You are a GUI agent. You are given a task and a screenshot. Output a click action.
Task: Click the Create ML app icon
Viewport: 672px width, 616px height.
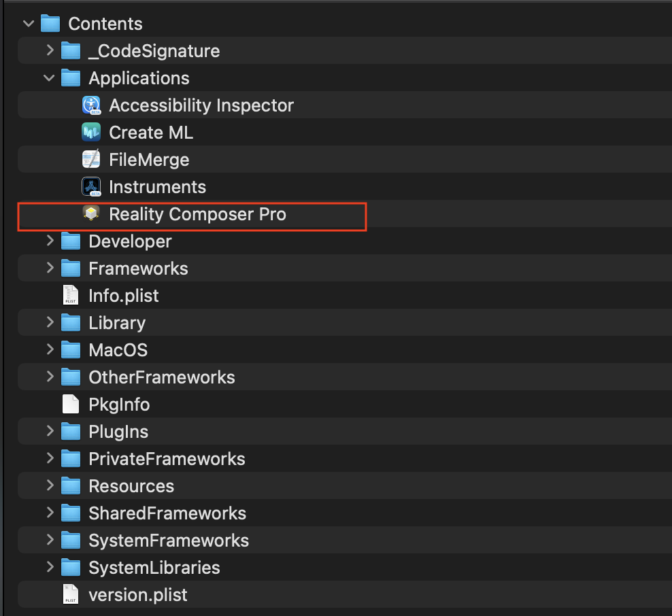click(91, 132)
